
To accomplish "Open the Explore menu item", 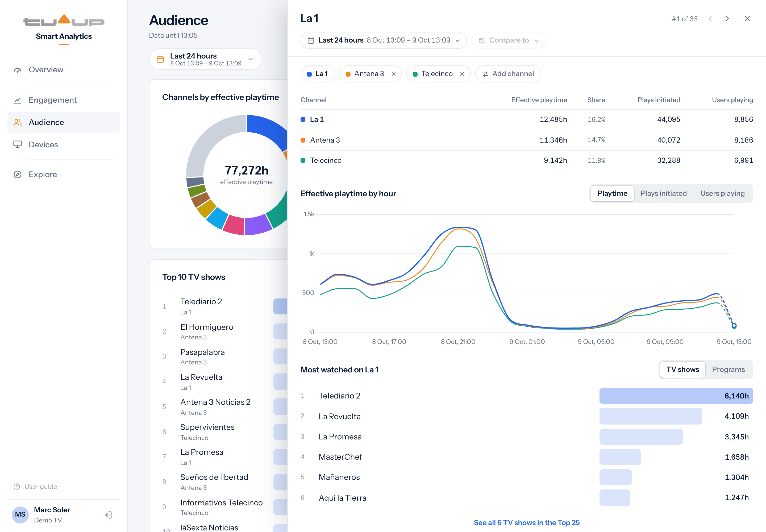I will click(64, 174).
